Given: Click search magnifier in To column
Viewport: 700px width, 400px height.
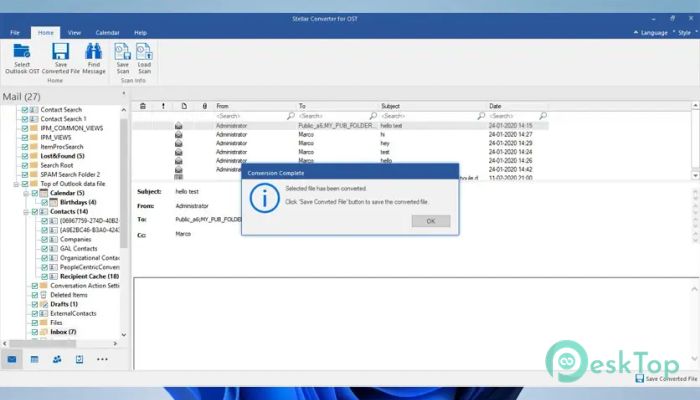Looking at the screenshot, I should [x=373, y=116].
